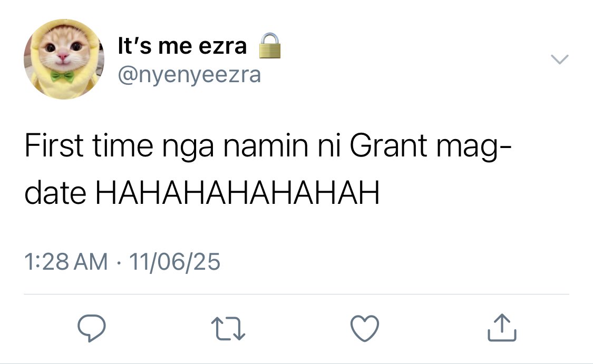Click the green bow tie on avatar
Screen dimensions: 593x364
tap(62, 76)
